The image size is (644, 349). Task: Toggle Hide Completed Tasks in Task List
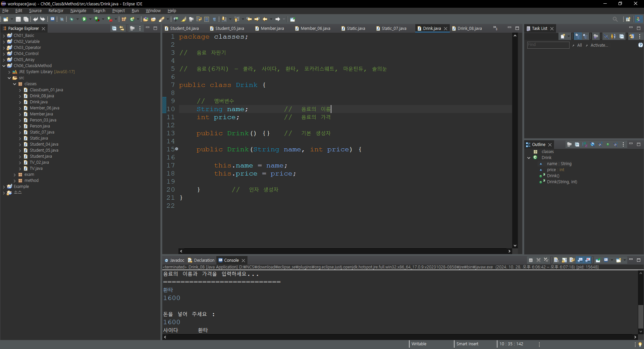click(x=606, y=36)
